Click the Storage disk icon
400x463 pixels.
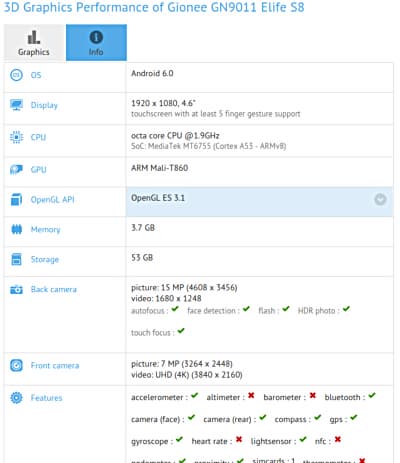tap(16, 259)
